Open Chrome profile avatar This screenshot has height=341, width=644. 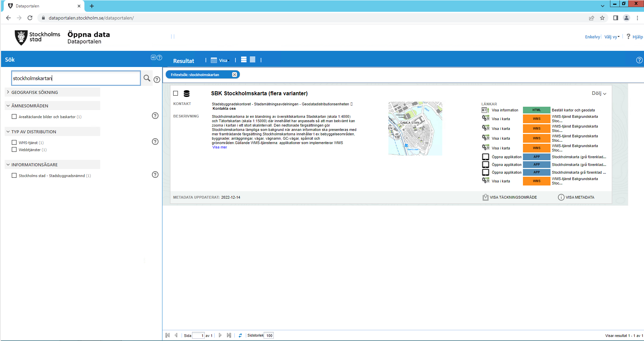coord(626,18)
